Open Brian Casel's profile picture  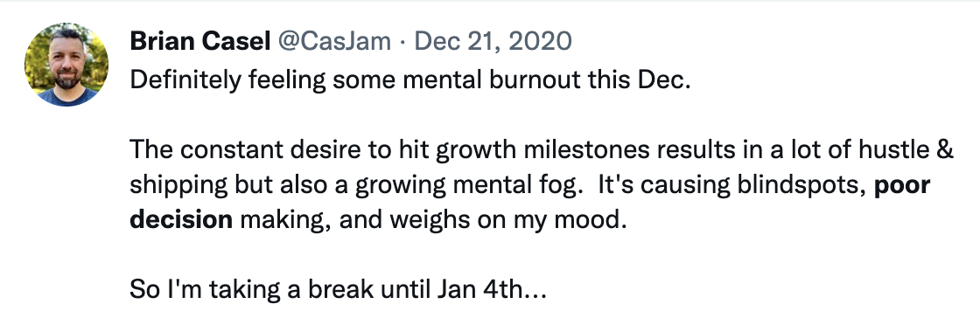(66, 65)
